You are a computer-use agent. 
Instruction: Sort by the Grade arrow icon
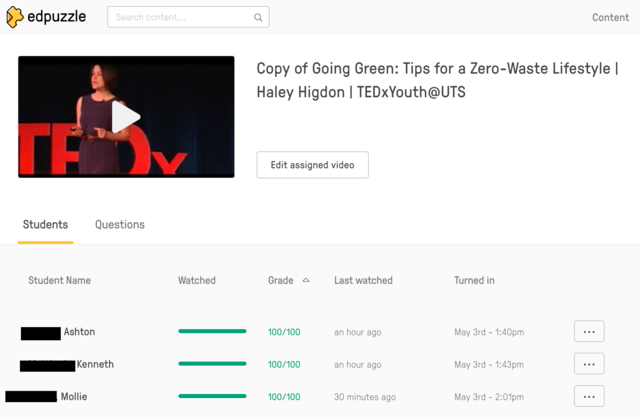point(306,280)
